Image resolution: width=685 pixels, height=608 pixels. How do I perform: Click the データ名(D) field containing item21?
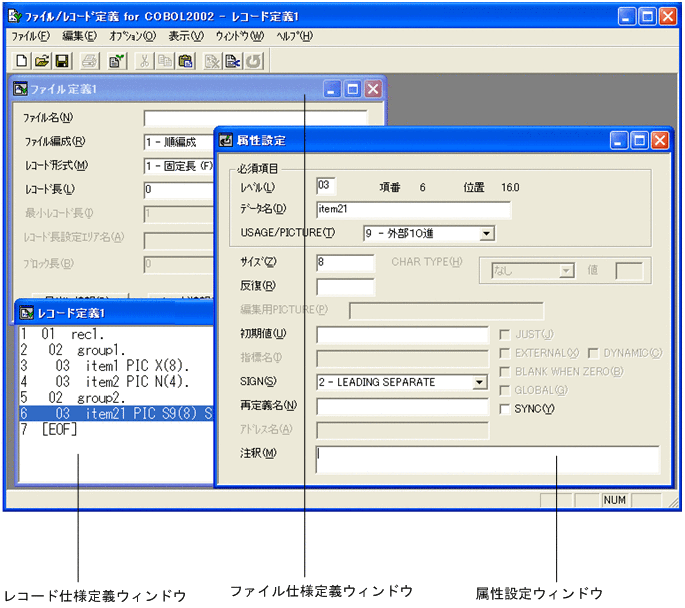click(413, 209)
